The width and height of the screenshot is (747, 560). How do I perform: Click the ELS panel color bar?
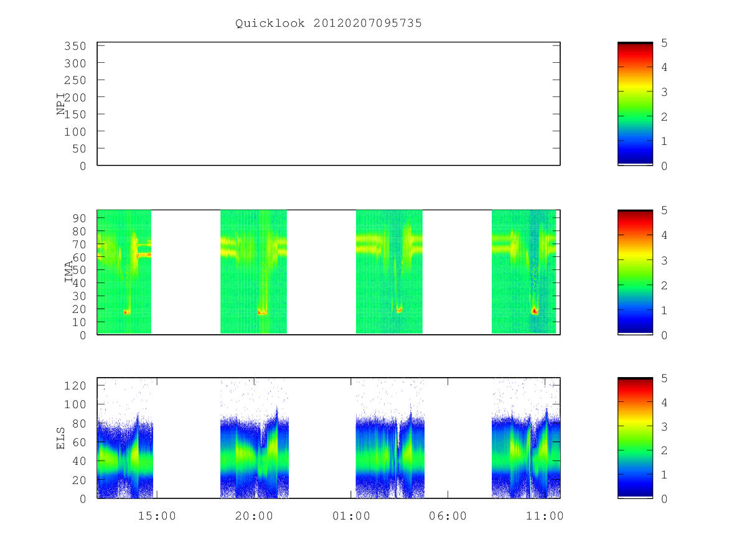coord(635,438)
